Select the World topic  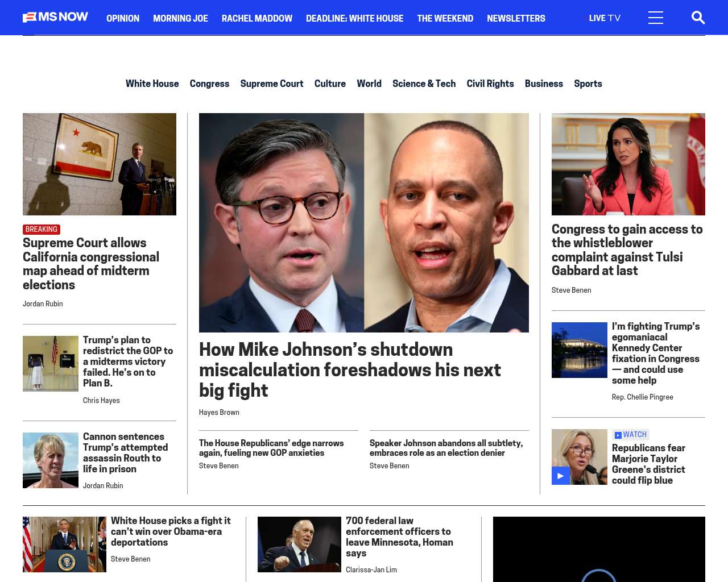(369, 84)
